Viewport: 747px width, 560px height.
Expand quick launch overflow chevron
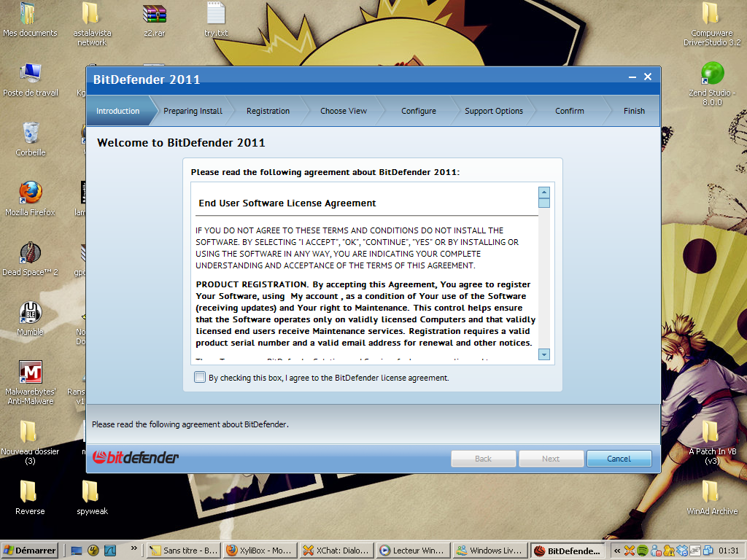[x=134, y=548]
